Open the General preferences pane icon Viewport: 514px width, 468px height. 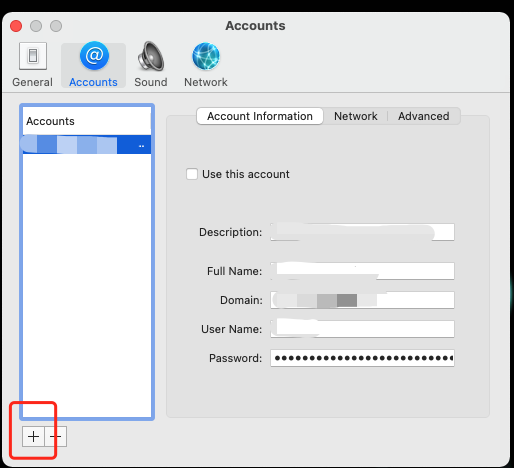coord(33,56)
